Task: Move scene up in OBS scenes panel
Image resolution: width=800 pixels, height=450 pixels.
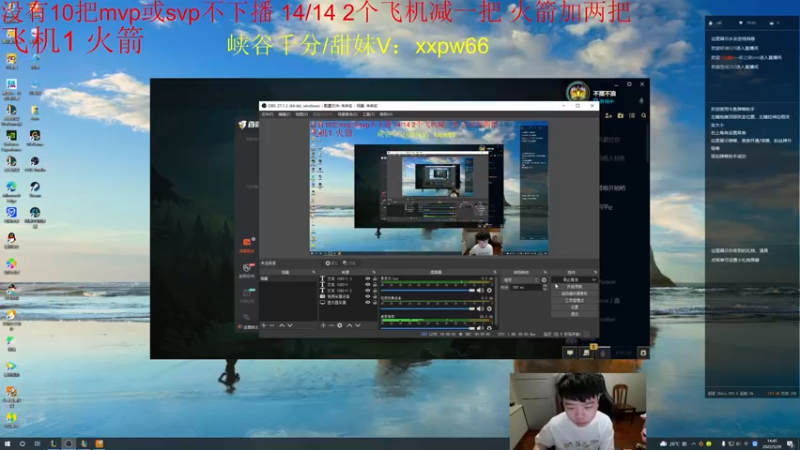Action: coord(282,326)
